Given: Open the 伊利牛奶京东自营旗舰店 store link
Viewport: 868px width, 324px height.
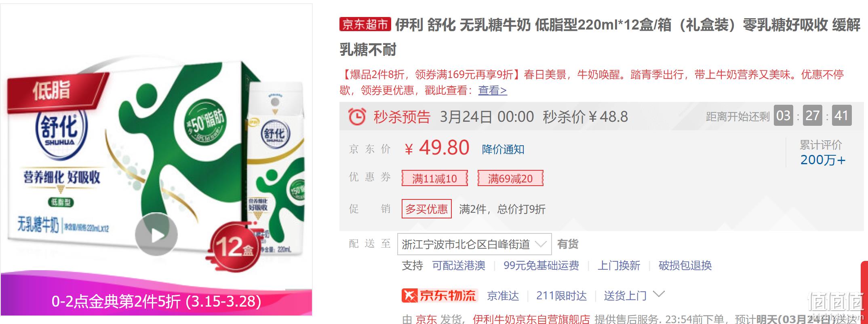Looking at the screenshot, I should click(531, 319).
